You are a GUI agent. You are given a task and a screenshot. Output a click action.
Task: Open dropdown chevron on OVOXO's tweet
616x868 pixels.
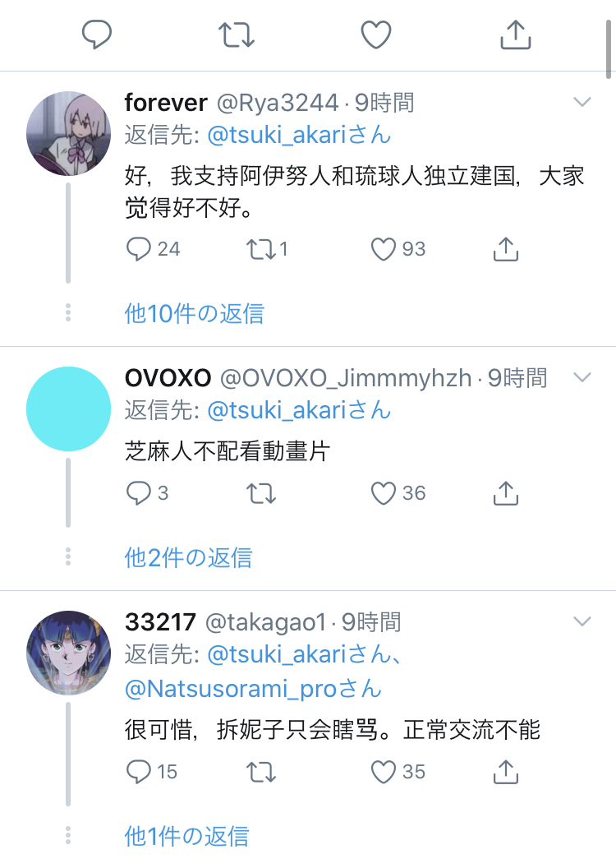click(x=582, y=377)
